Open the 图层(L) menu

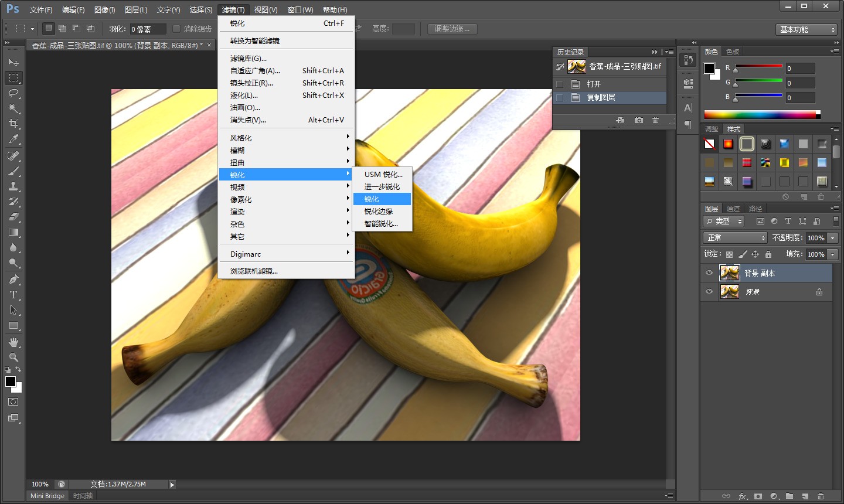[136, 10]
